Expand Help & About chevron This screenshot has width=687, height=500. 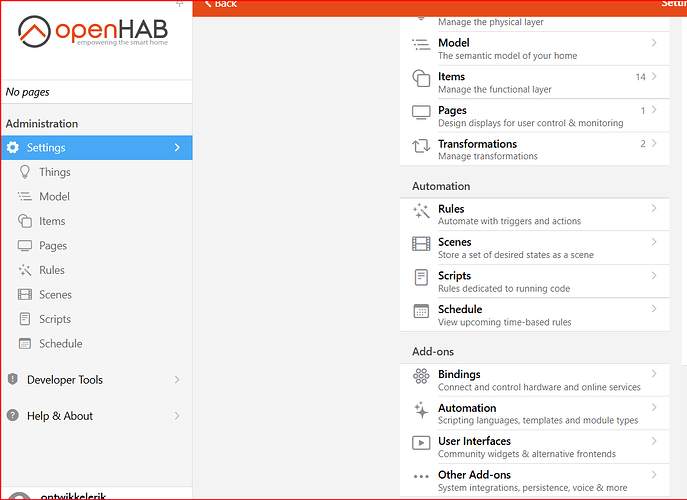pos(177,415)
